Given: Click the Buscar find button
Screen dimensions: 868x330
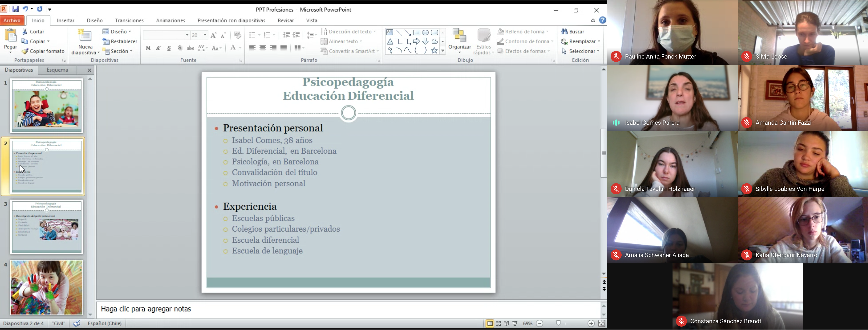Looking at the screenshot, I should pyautogui.click(x=572, y=32).
